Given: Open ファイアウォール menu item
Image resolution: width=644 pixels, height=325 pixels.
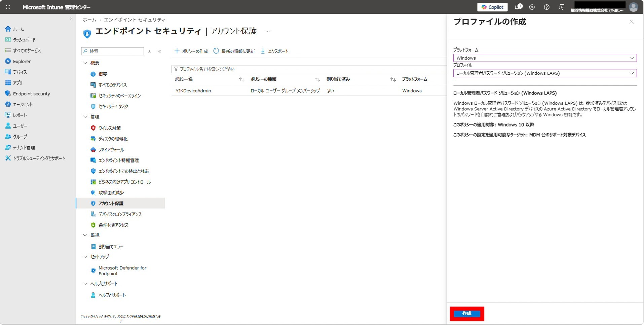Looking at the screenshot, I should pyautogui.click(x=111, y=149).
